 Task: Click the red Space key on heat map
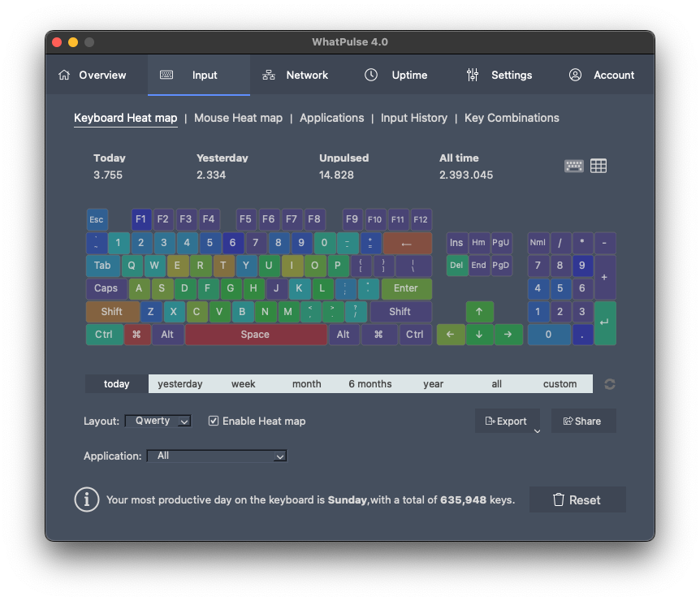click(x=255, y=335)
